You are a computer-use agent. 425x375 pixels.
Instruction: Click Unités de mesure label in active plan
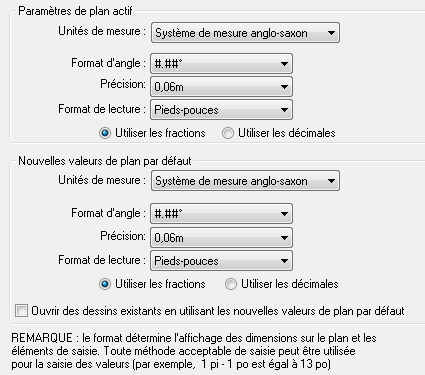point(102,31)
